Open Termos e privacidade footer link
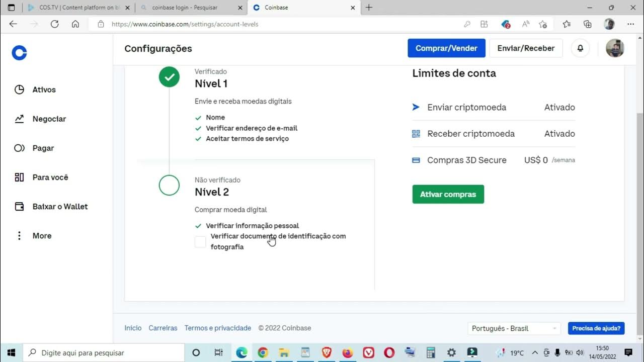The width and height of the screenshot is (644, 362). point(218,328)
